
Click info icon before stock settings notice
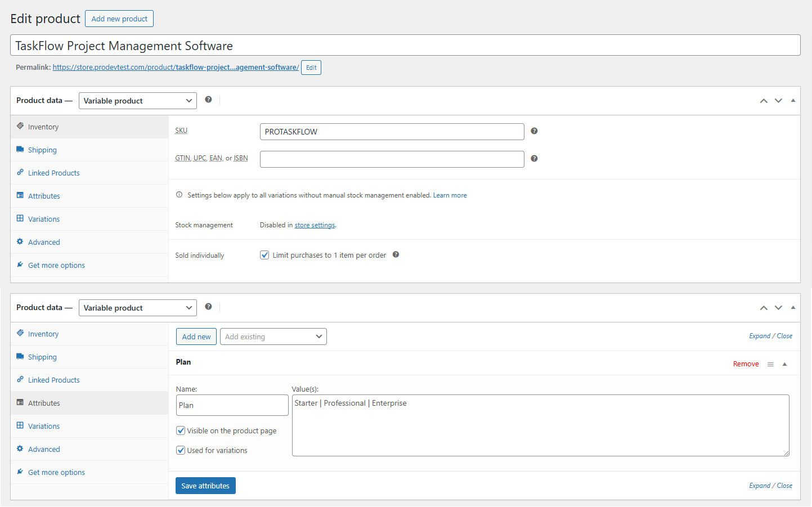pyautogui.click(x=180, y=195)
